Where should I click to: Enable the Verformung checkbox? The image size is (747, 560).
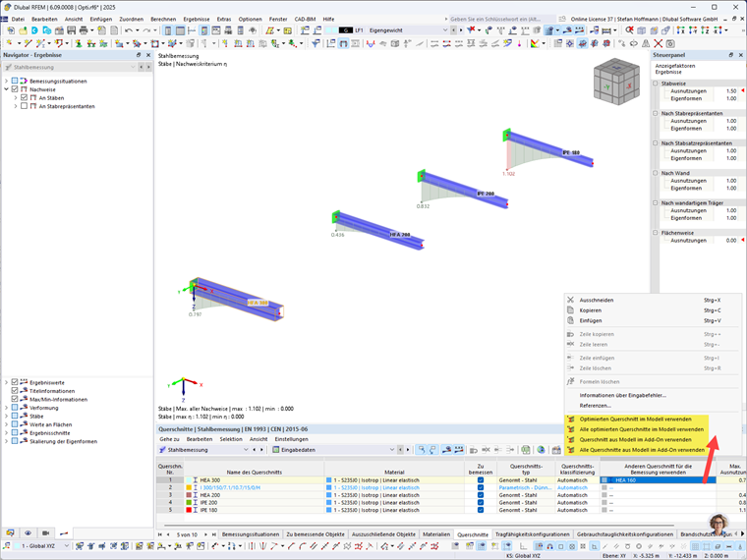coord(15,408)
